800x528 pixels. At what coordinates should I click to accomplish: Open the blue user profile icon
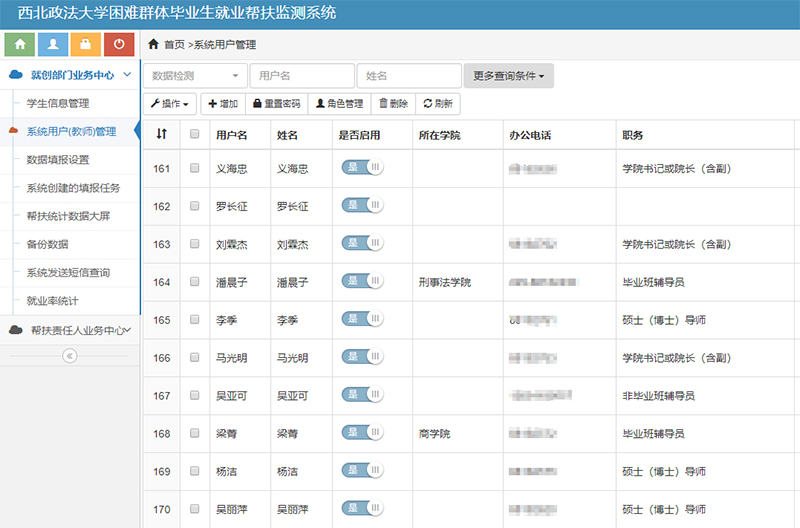pyautogui.click(x=53, y=44)
